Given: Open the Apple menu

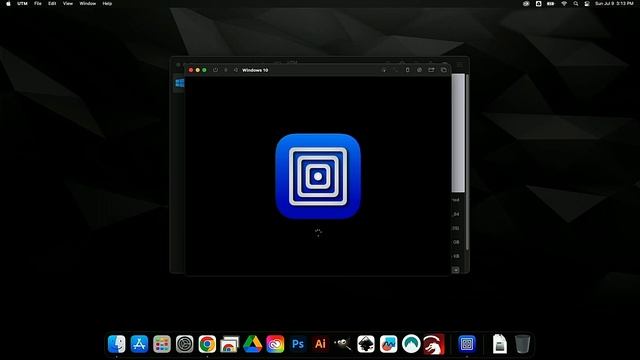Looking at the screenshot, I should pyautogui.click(x=8, y=4).
